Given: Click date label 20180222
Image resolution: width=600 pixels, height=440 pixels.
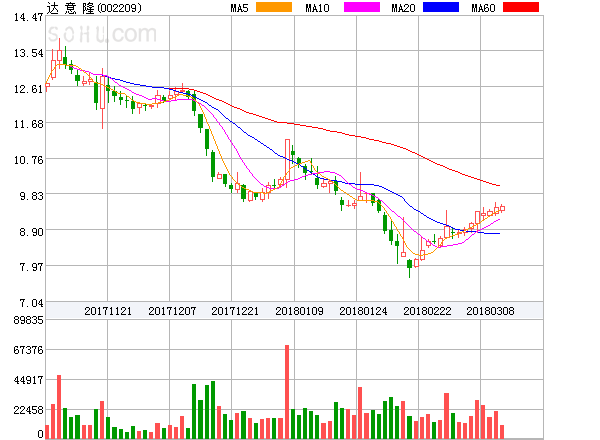Looking at the screenshot, I should 427,311.
